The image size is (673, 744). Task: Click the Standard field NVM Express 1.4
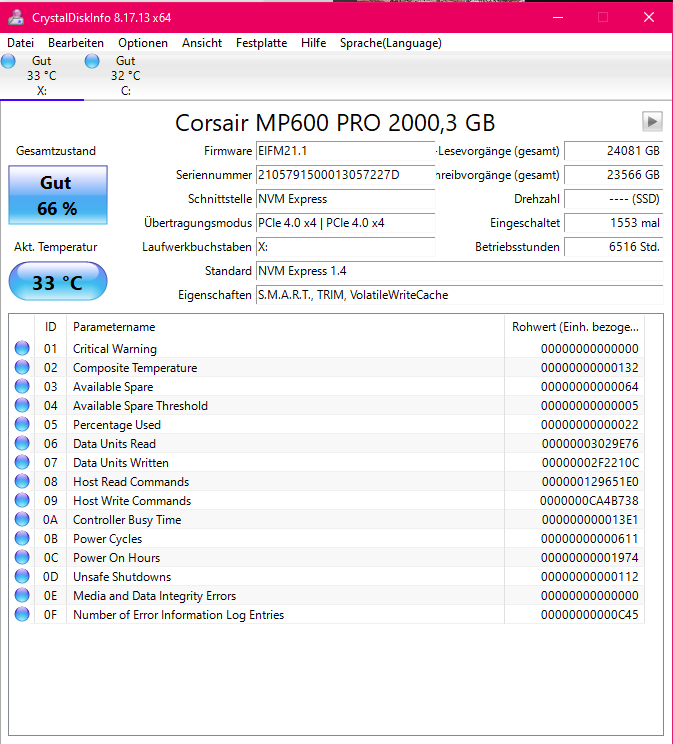(459, 271)
